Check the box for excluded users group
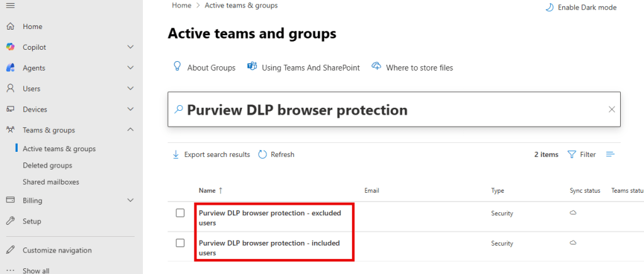The image size is (644, 274). click(180, 213)
